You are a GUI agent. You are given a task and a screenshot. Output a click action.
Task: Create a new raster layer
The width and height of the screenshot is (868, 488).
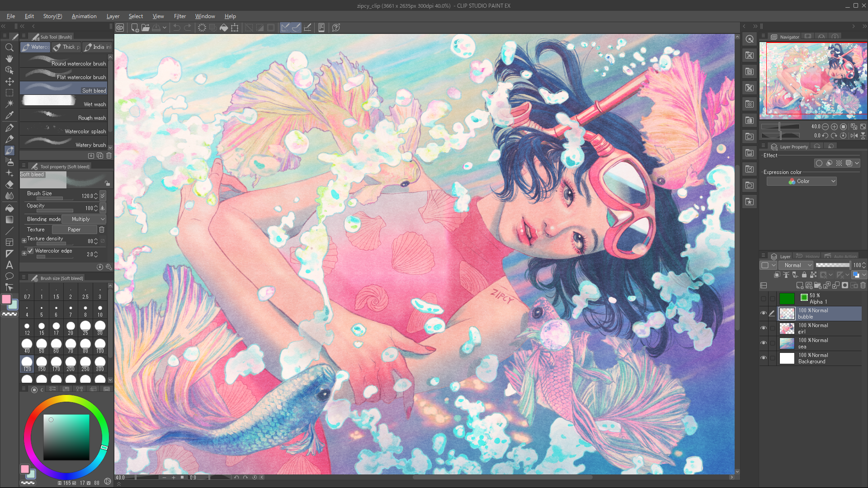coord(800,286)
